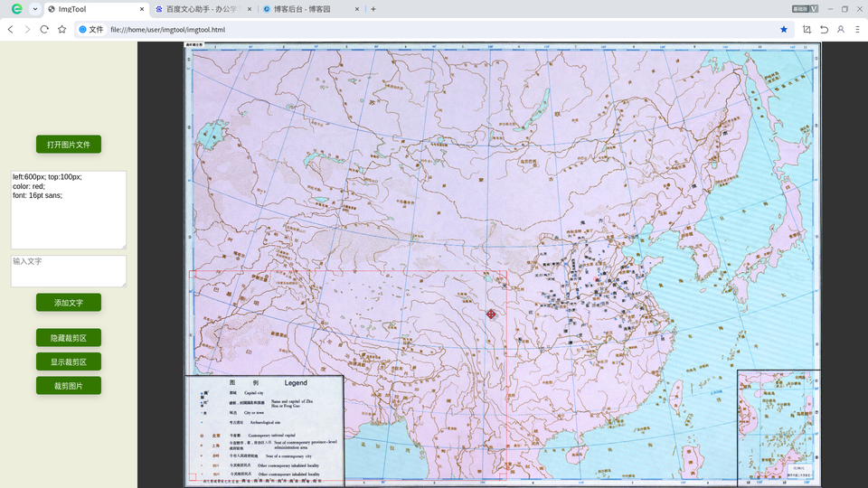Expand the dropdown next to browser logo
The image size is (868, 488).
35,9
